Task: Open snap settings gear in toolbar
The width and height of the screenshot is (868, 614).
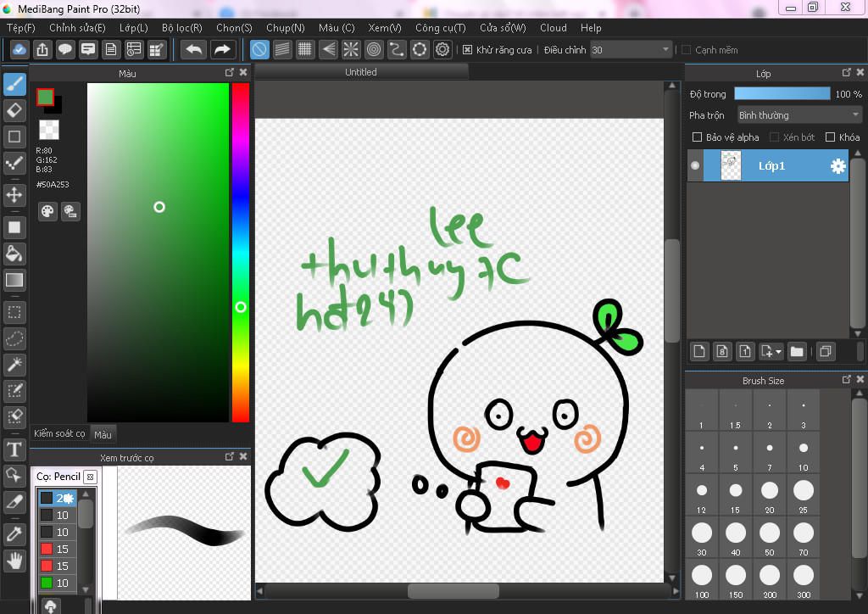Action: tap(442, 50)
